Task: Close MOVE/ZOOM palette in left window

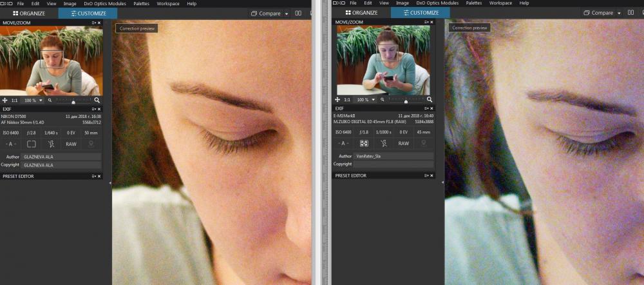Action: 99,23
